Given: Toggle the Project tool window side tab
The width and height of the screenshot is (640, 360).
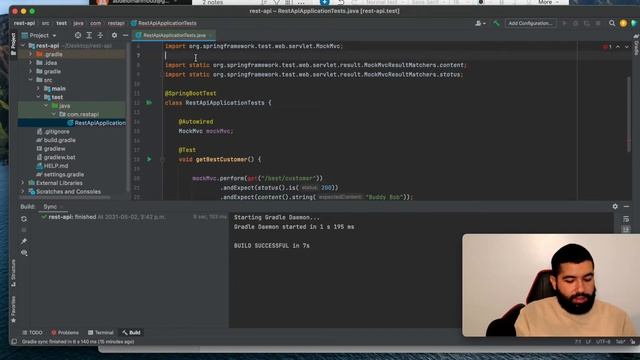Looking at the screenshot, I should coord(13,44).
